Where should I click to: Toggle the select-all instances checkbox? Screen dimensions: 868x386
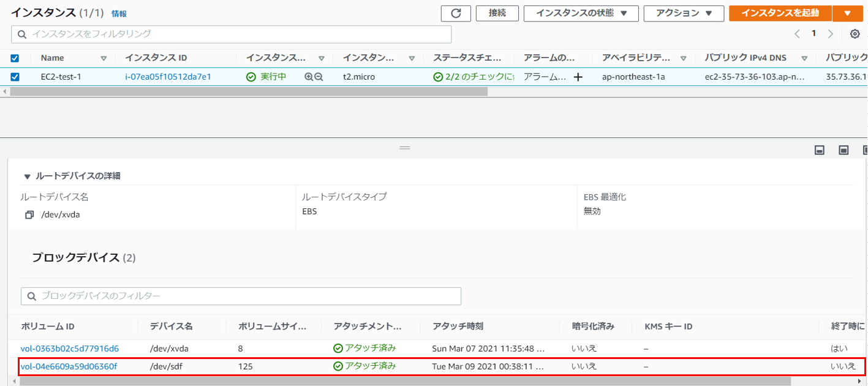[15, 58]
